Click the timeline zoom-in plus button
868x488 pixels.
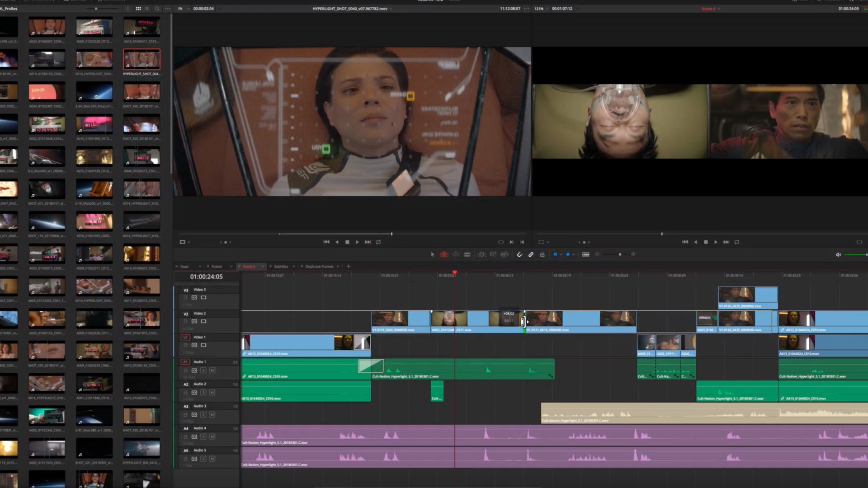(633, 254)
